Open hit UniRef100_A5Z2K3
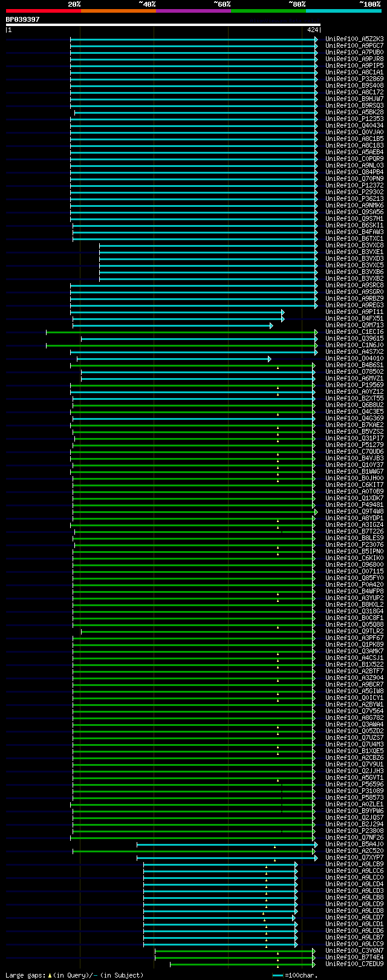 pyautogui.click(x=354, y=39)
